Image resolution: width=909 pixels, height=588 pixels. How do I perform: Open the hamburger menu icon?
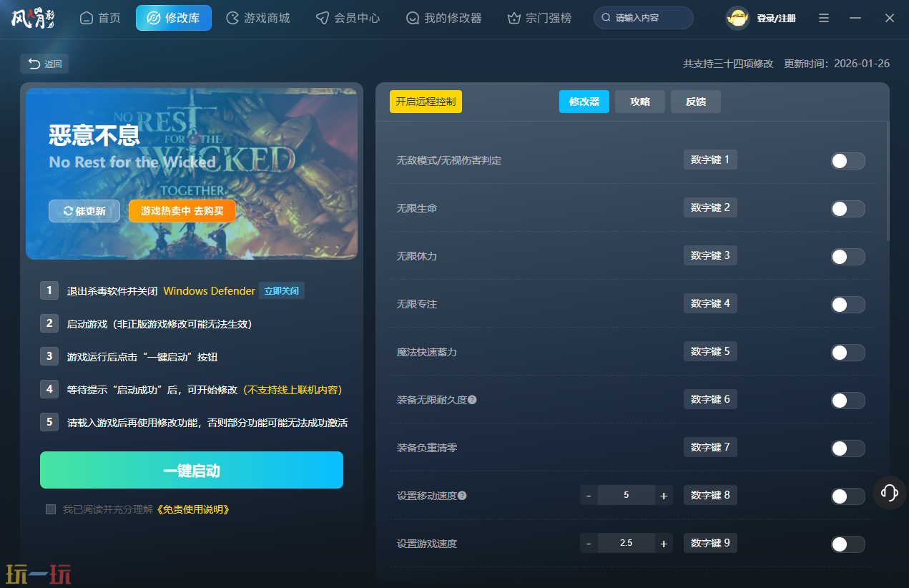(824, 18)
